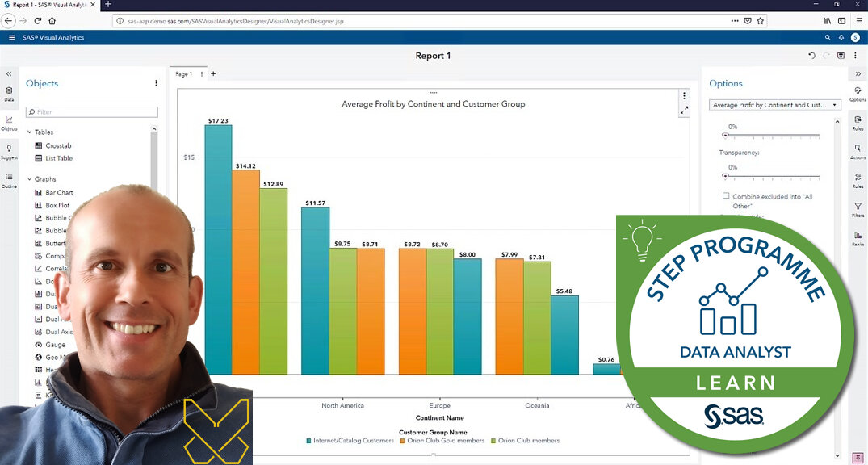Click the Europe axis label
Image resolution: width=868 pixels, height=465 pixels.
click(439, 406)
